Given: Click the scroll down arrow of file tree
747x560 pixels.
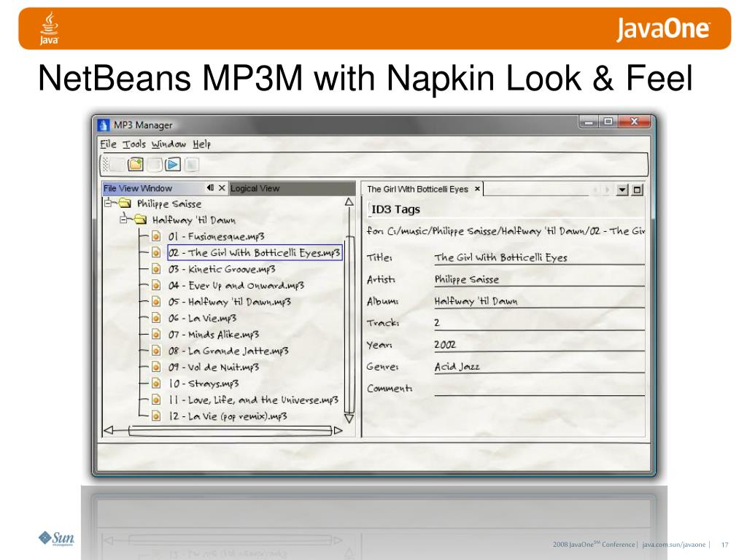Looking at the screenshot, I should click(x=349, y=419).
